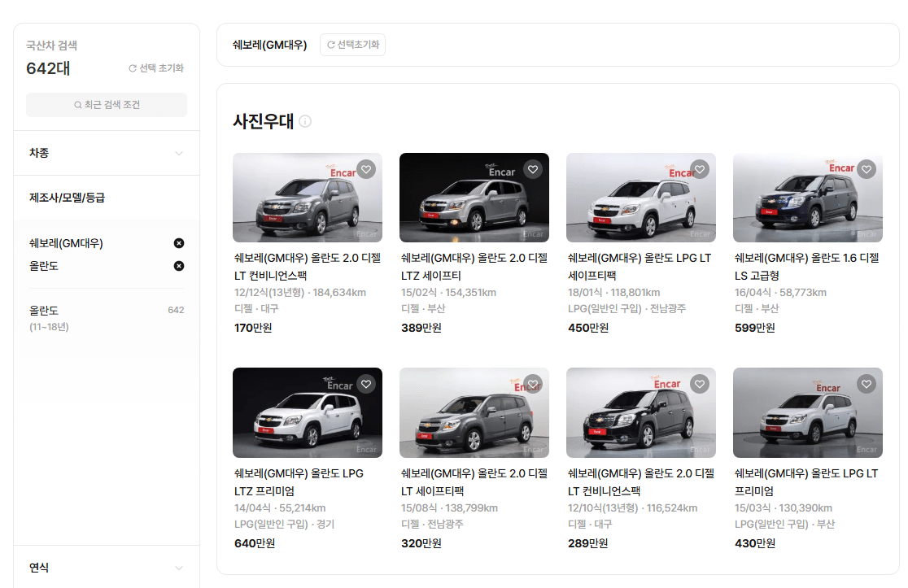Open the 430만원 white 올란도 thumbnail
Screen dimensions: 908x588
click(x=808, y=412)
